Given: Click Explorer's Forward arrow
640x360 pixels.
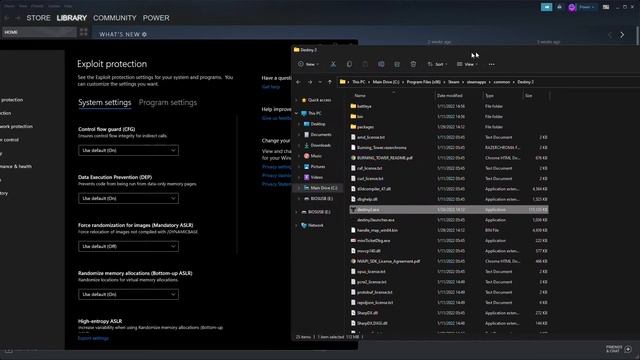Looking at the screenshot, I should point(310,82).
